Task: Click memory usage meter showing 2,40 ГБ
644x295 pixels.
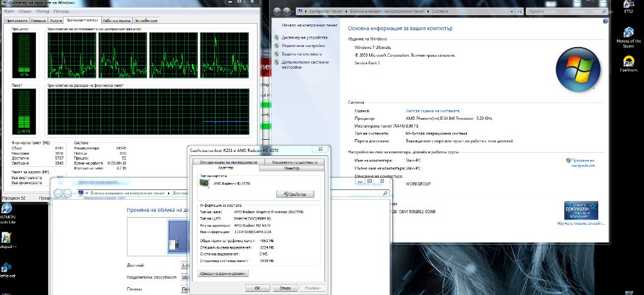Action: [24, 112]
